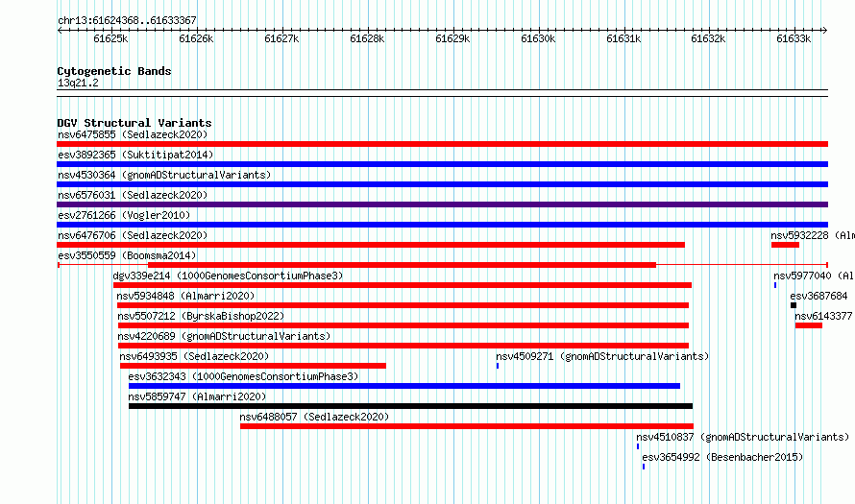This screenshot has height=504, width=855.
Task: Open the nsv5977040 variant label
Action: pyautogui.click(x=814, y=276)
